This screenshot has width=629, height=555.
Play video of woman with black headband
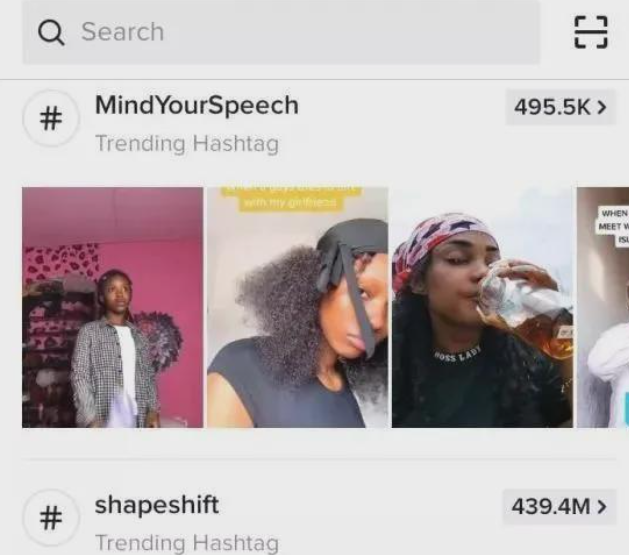pyautogui.click(x=298, y=307)
